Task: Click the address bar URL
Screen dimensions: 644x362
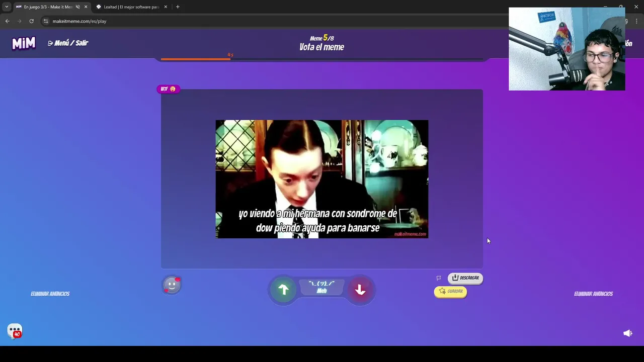Action: click(x=79, y=21)
